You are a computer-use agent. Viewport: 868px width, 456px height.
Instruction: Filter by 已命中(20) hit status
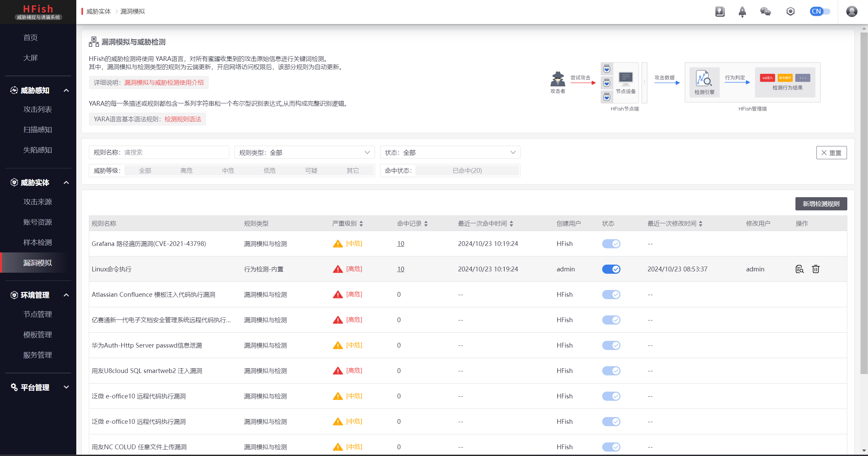click(467, 170)
